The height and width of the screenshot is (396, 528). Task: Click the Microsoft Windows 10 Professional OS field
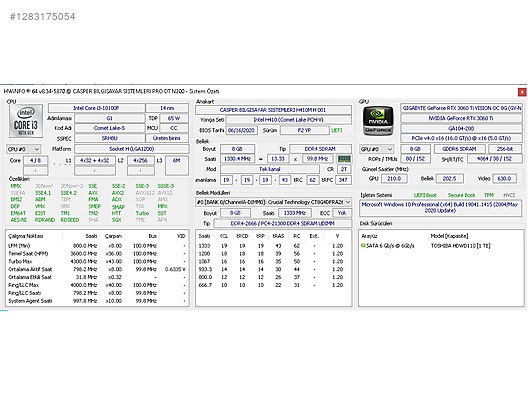[x=440, y=208]
